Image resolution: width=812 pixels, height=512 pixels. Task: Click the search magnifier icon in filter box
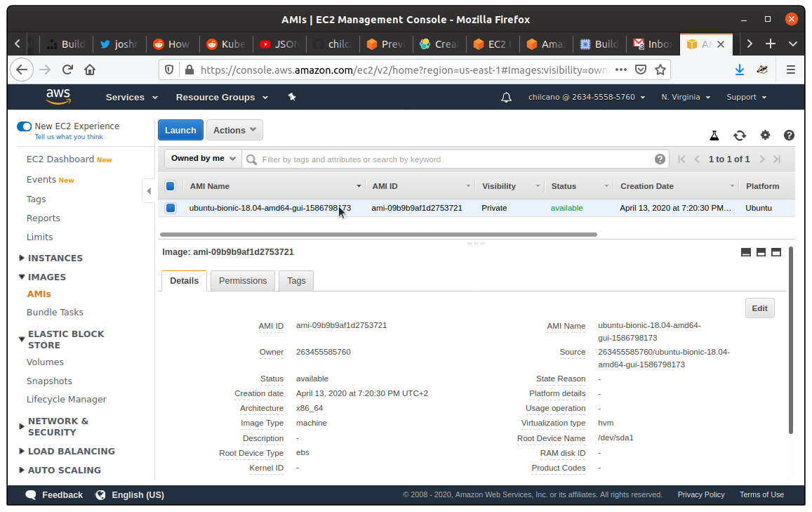coord(252,159)
